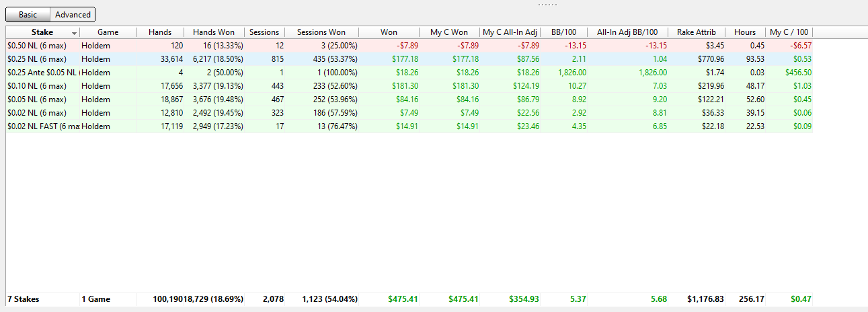The image size is (868, 312).
Task: Select the $0.25 NL (6 max) row
Action: (x=409, y=59)
